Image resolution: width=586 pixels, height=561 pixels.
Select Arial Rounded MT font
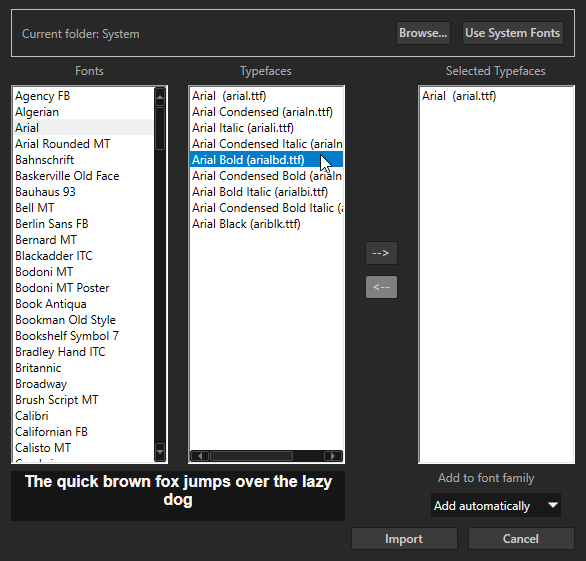tap(83, 144)
